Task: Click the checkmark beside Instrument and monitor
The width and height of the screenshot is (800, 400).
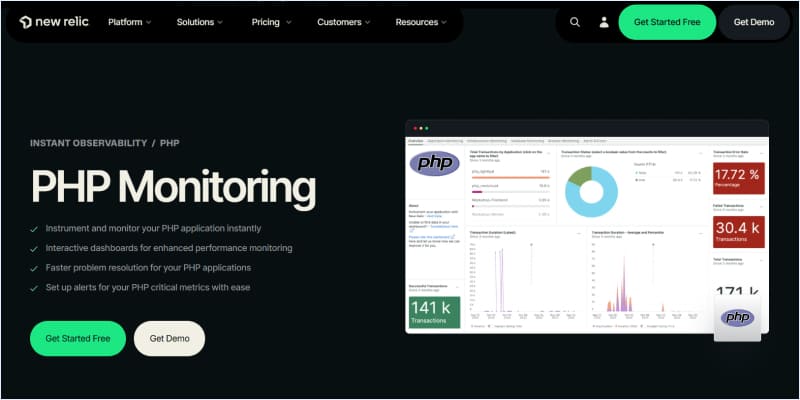Action: tap(34, 230)
